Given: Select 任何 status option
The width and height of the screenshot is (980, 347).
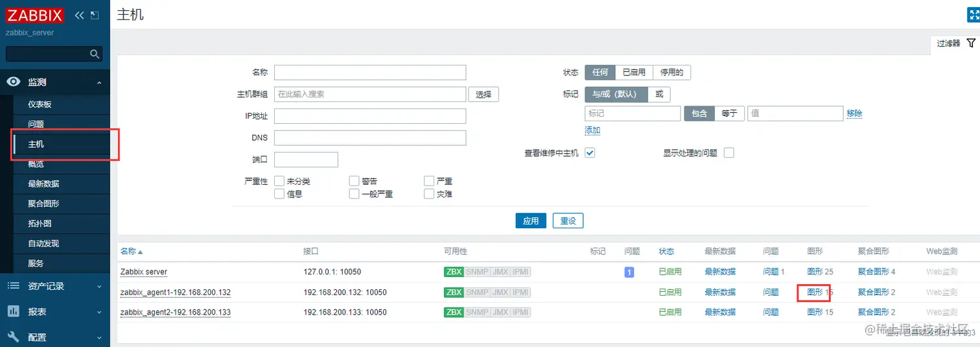Looking at the screenshot, I should (x=600, y=73).
